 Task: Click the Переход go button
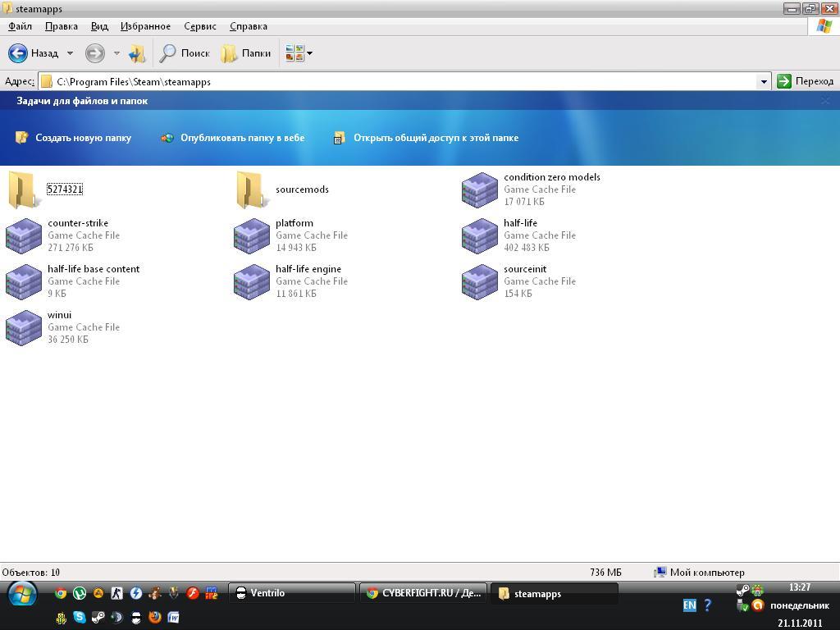point(806,81)
